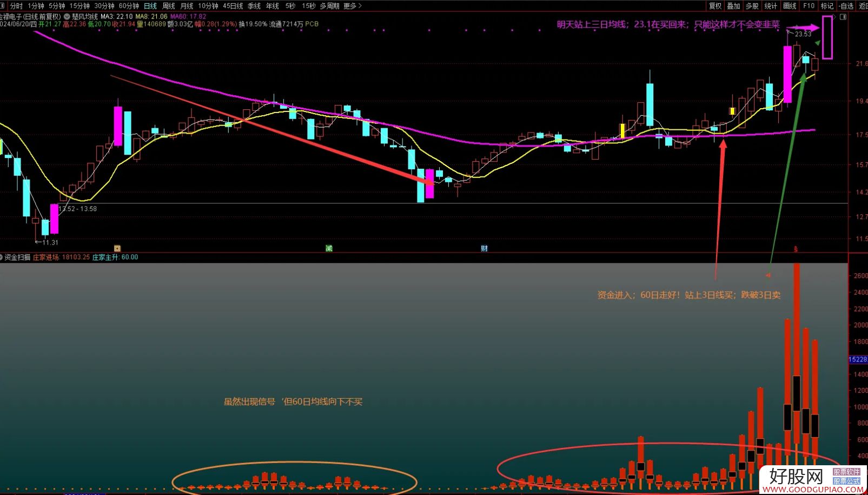The width and height of the screenshot is (868, 495).
Task: Click the 开21.27 open price value
Action: (50, 24)
